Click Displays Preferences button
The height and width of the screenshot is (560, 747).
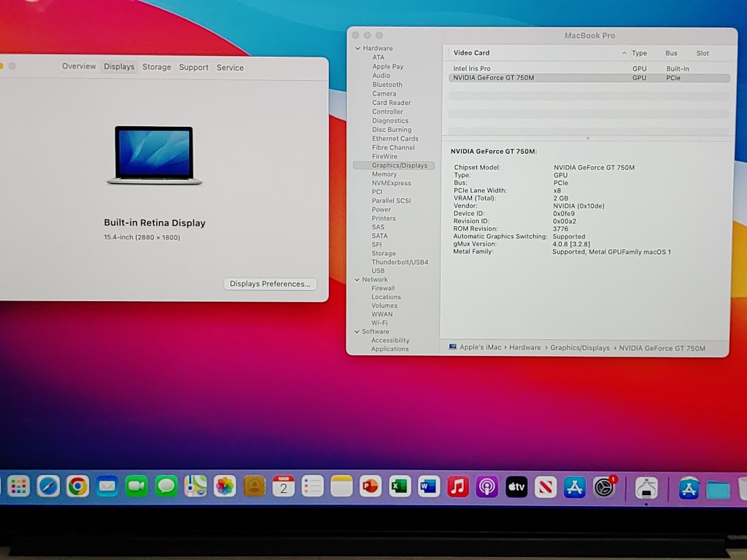point(270,284)
